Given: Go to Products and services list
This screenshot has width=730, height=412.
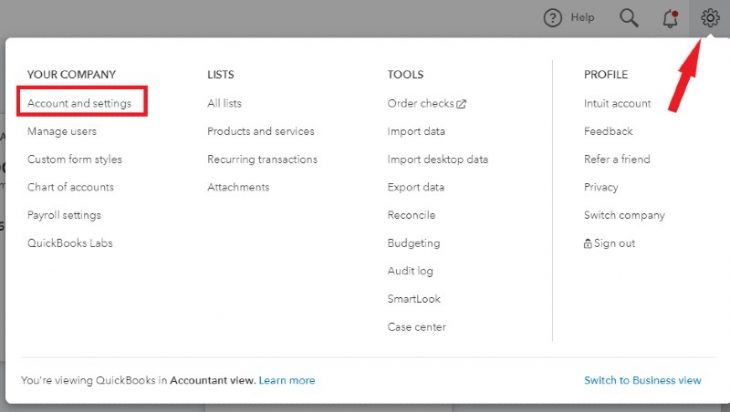Looking at the screenshot, I should pyautogui.click(x=261, y=131).
